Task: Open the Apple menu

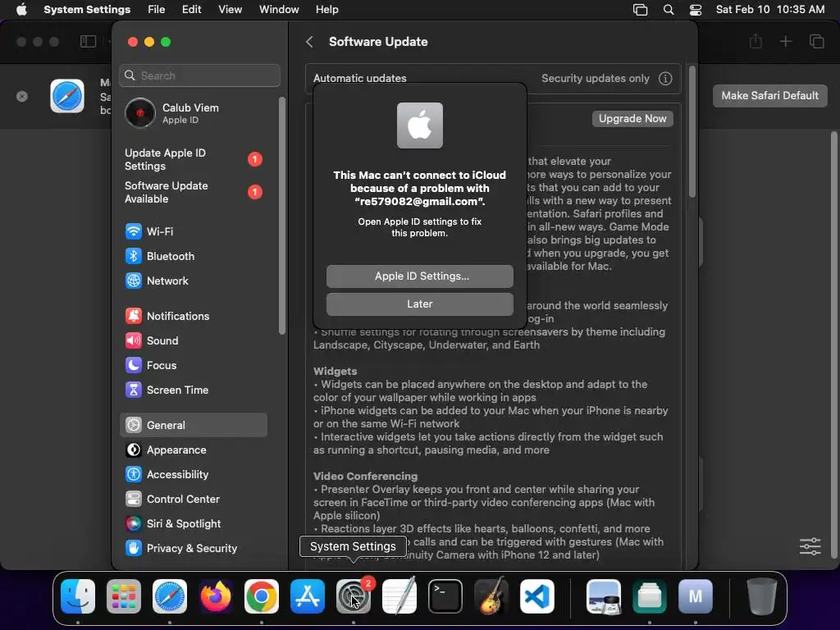Action: 21,10
